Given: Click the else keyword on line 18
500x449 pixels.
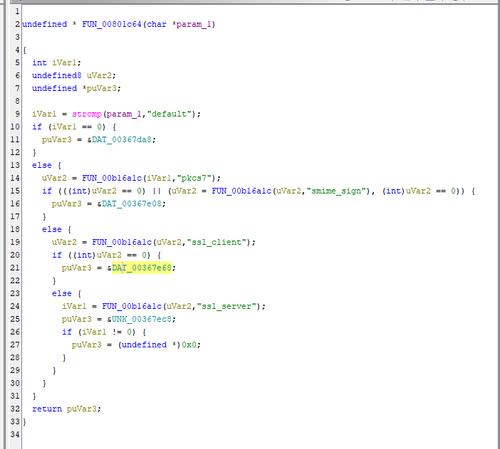Looking at the screenshot, I should click(52, 229).
